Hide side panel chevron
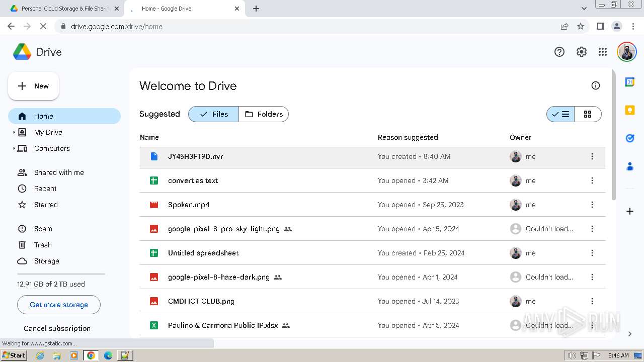This screenshot has height=362, width=644. [630, 333]
